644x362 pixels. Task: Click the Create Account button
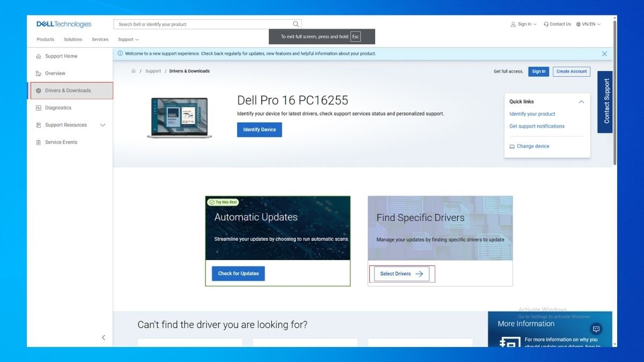point(572,71)
